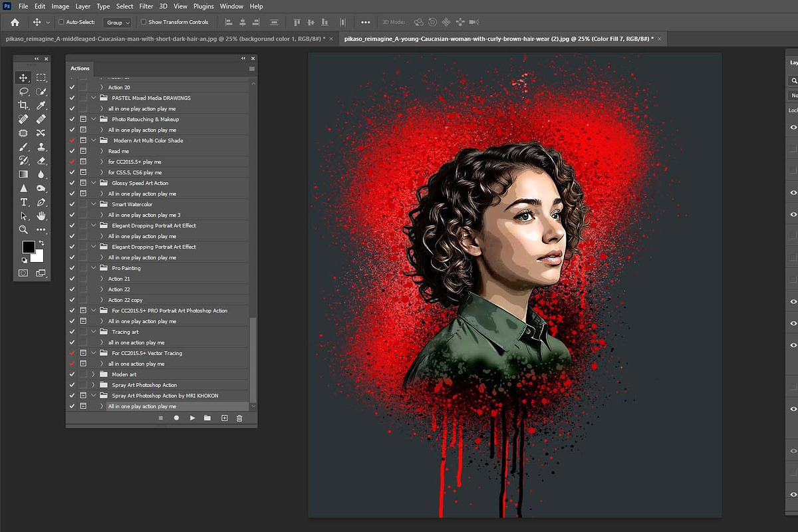Click the white background color swatch
The width and height of the screenshot is (798, 532).
pos(39,257)
